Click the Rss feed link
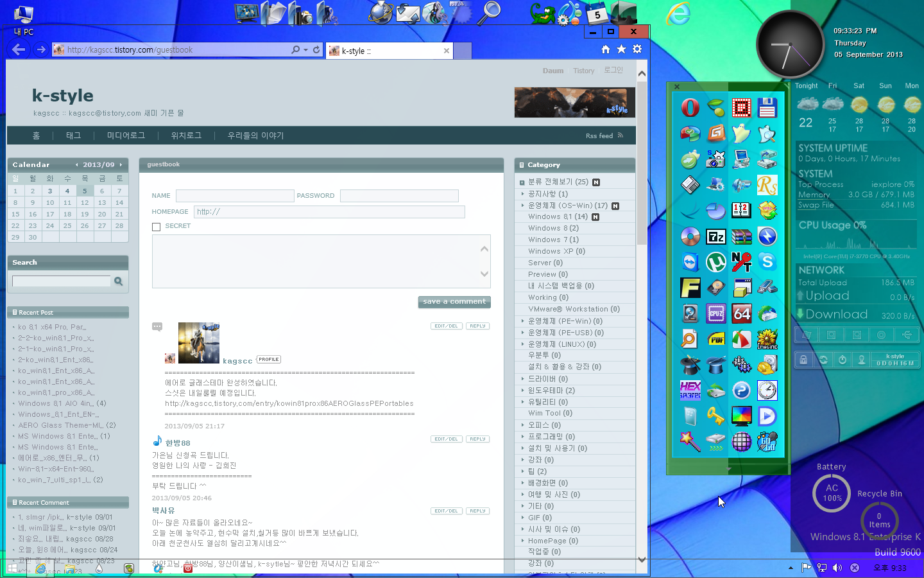The image size is (924, 578). pos(604,136)
